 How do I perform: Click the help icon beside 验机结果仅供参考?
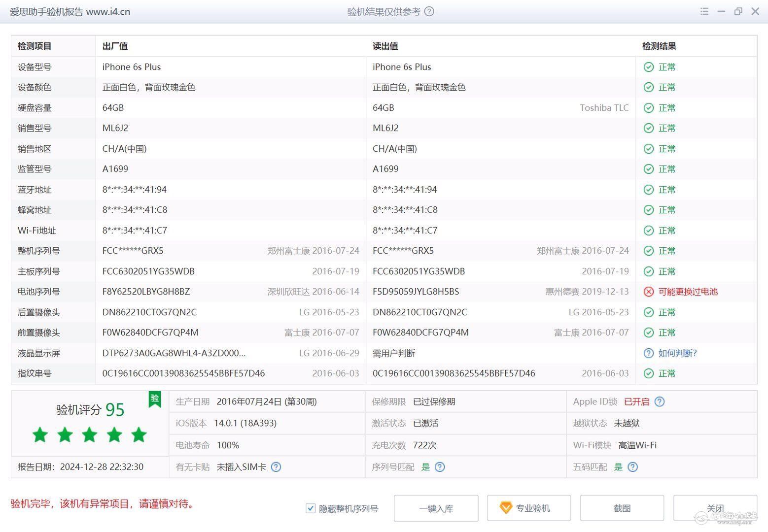point(429,11)
